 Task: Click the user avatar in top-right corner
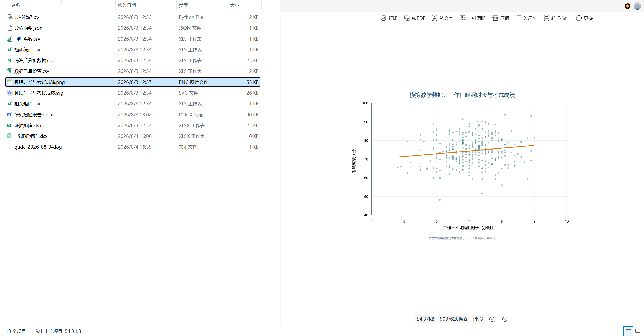(x=637, y=6)
